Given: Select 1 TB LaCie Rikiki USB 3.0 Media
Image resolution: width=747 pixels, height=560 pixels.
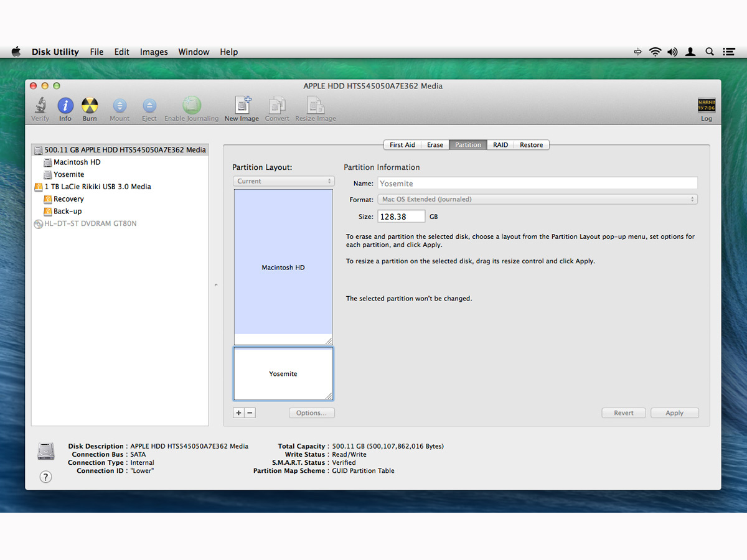Looking at the screenshot, I should 120,187.
